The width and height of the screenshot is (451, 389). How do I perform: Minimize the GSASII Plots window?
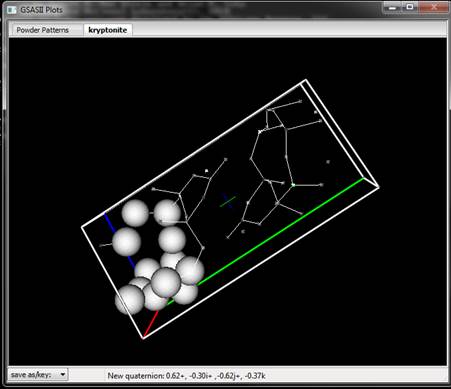click(392, 7)
